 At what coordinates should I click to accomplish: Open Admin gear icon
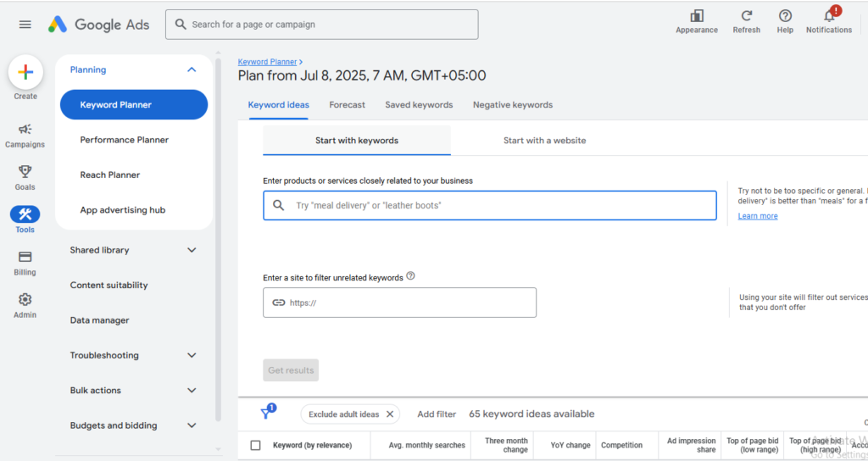tap(25, 300)
